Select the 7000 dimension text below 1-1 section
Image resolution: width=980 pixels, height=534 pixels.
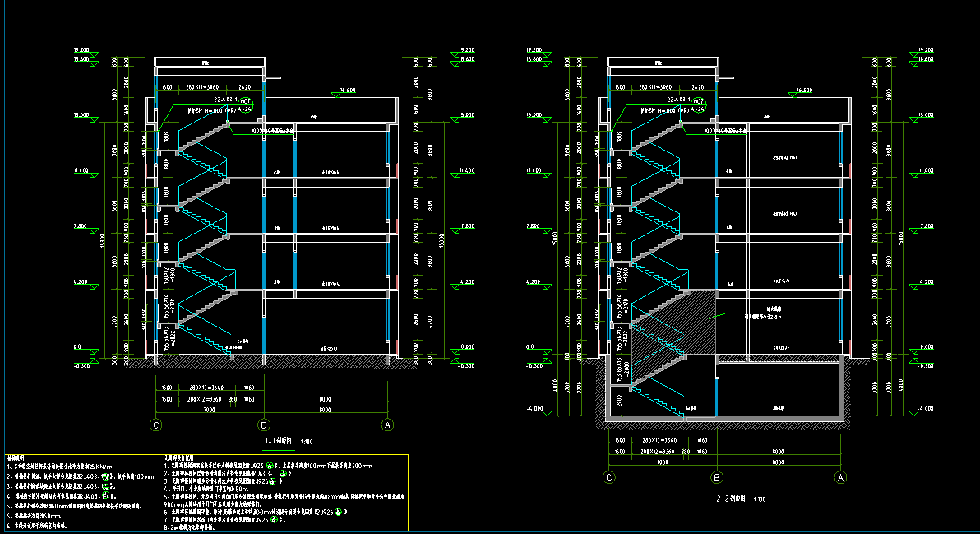pyautogui.click(x=209, y=409)
